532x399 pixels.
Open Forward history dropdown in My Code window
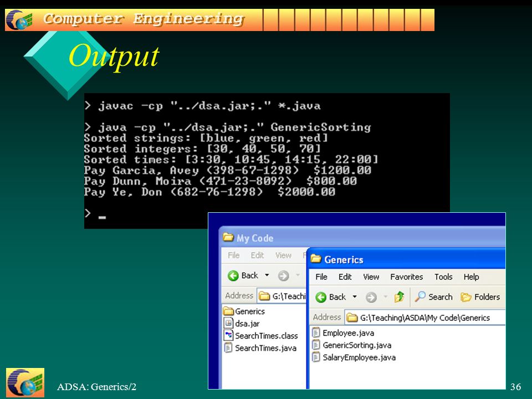point(298,275)
